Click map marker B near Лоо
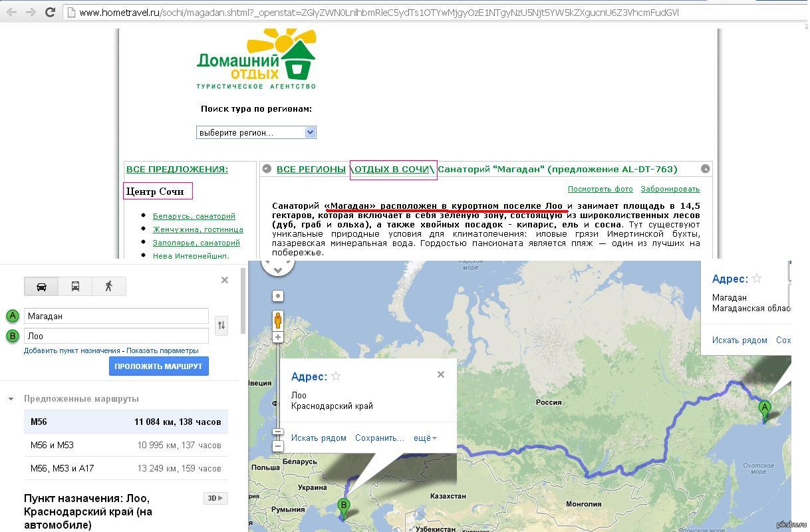810x532 pixels. point(344,509)
